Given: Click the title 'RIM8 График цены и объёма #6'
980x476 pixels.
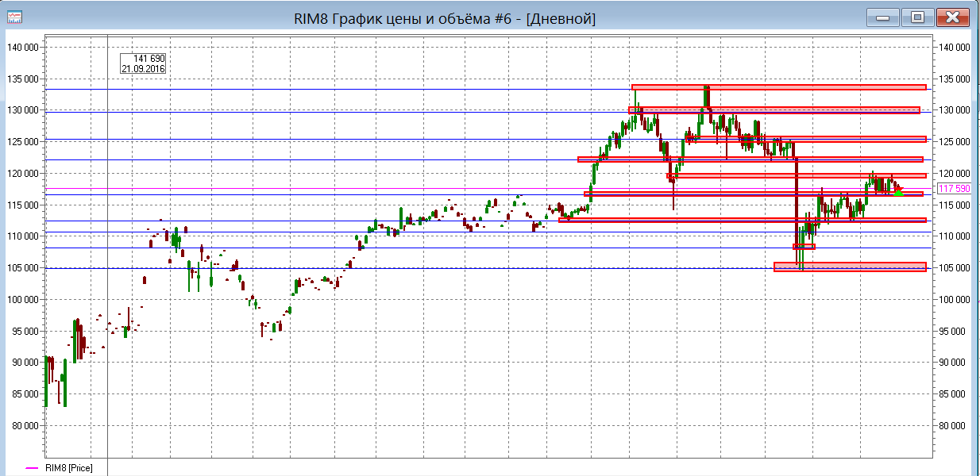Looking at the screenshot, I should pos(406,17).
